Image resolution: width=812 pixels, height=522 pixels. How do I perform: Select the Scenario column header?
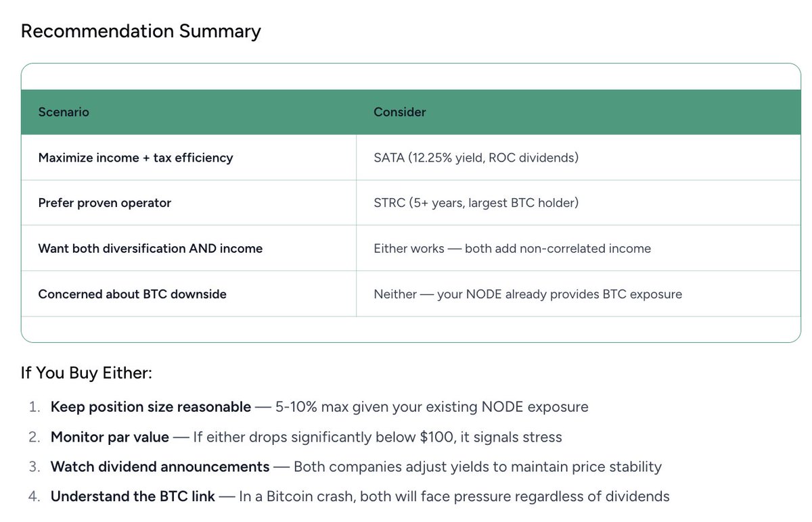64,112
